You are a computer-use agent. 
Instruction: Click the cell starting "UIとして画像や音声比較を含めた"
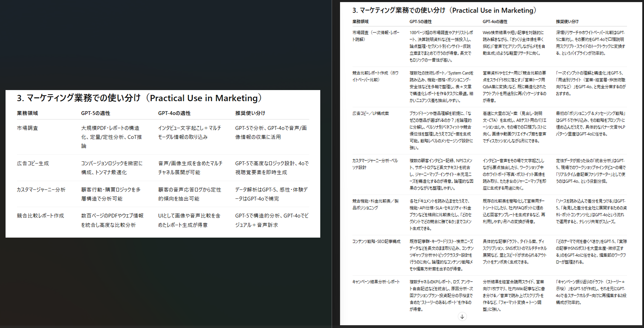[x=189, y=220]
